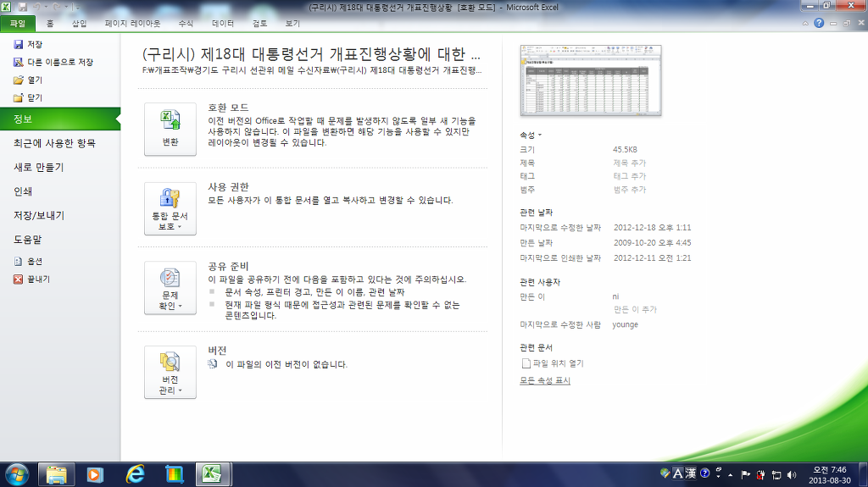Click the Excel Help question mark icon
868x487 pixels.
pos(819,23)
